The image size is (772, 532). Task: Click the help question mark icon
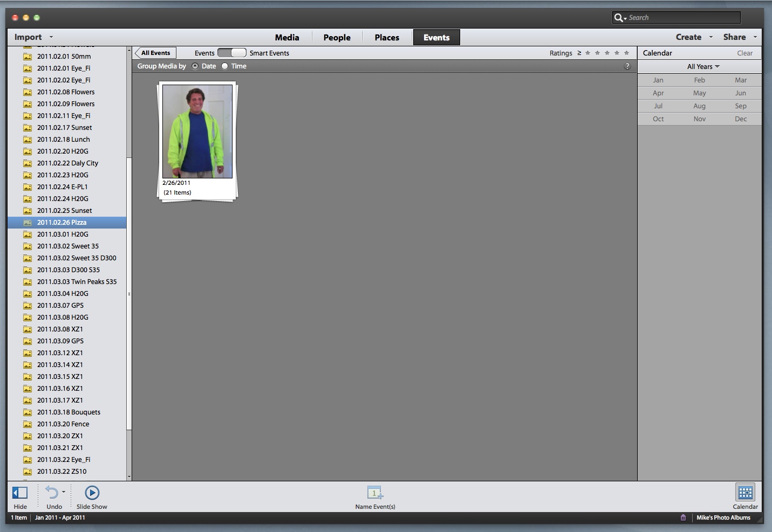(627, 66)
